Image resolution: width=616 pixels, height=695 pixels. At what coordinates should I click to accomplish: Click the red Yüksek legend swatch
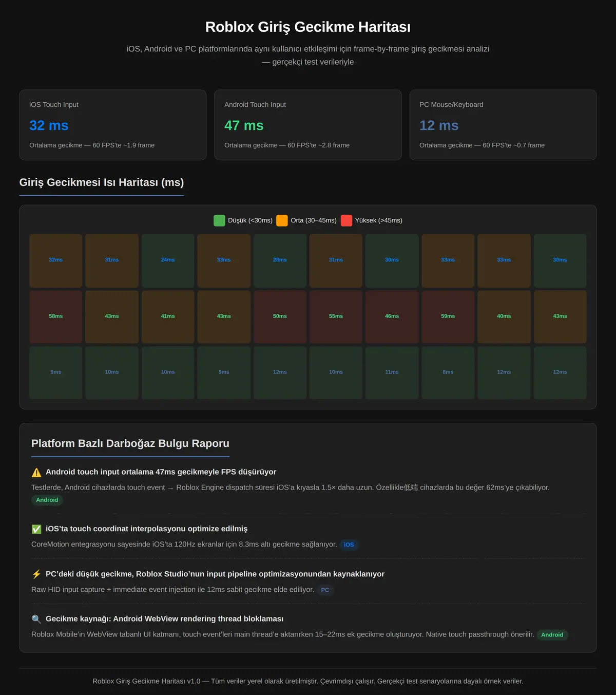coord(346,220)
